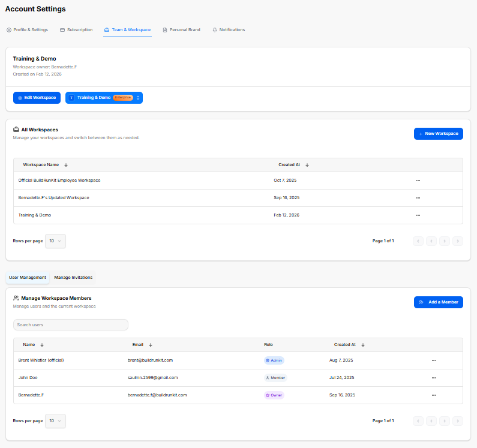Open actions menu for Brent Whistler
Screen dimensions: 477x448
434,360
